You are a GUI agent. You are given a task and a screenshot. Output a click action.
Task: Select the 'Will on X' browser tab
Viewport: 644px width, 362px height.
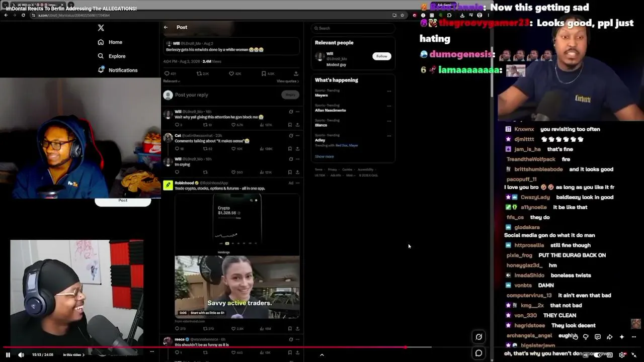click(38, 5)
